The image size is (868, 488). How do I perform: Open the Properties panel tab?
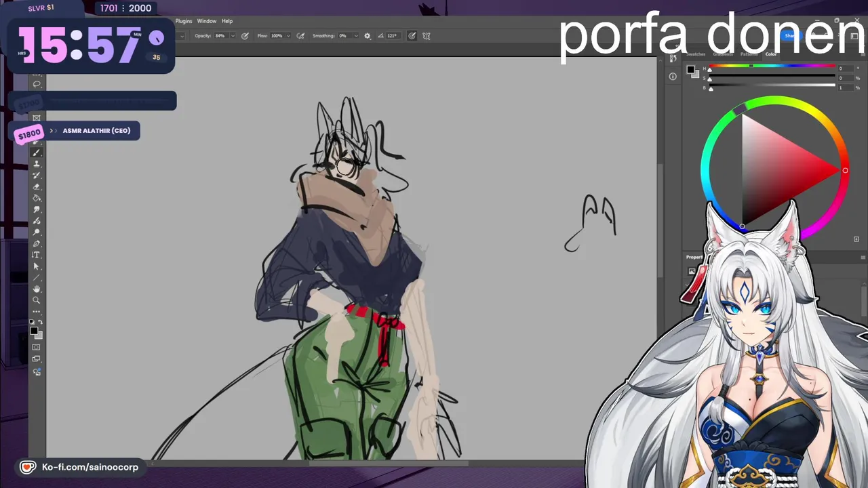pos(694,257)
